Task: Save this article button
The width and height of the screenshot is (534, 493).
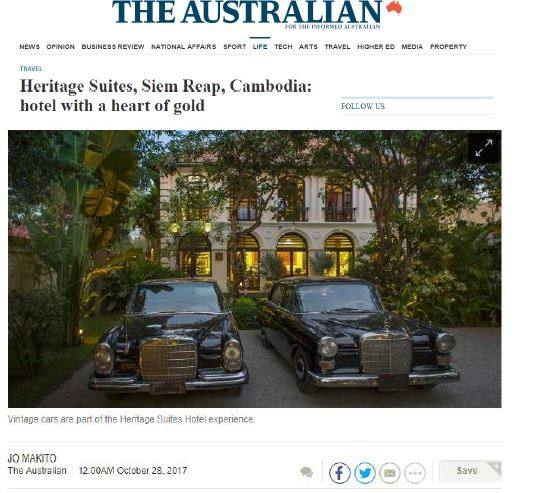Action: (470, 471)
